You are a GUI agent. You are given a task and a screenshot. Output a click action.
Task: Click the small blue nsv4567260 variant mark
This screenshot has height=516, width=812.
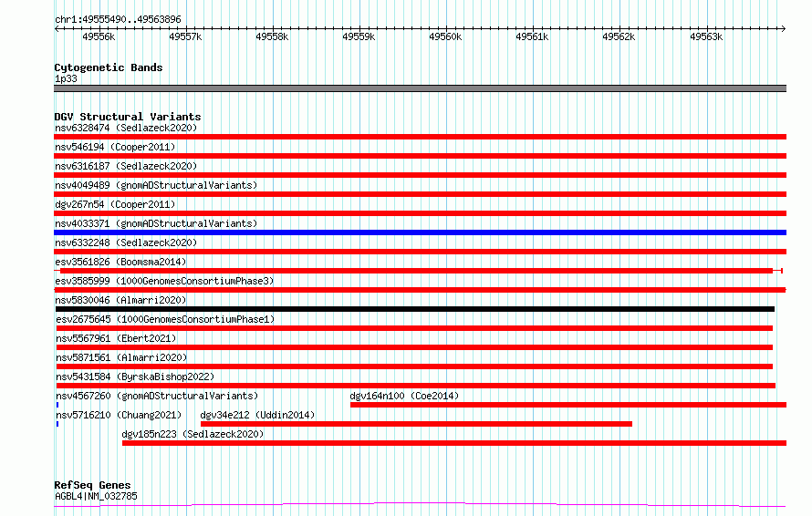click(x=57, y=405)
